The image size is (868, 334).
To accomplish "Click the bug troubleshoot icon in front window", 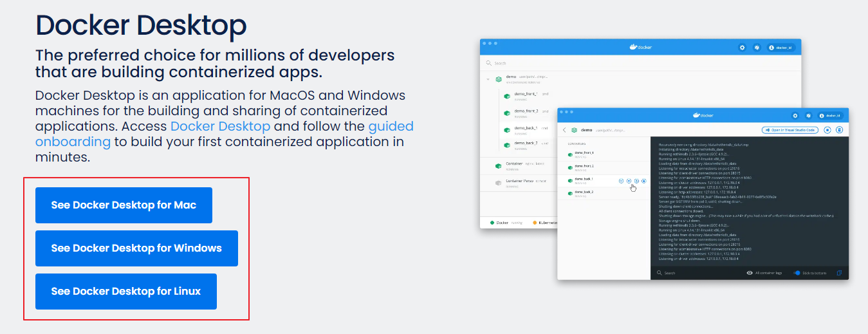I will click(x=808, y=116).
